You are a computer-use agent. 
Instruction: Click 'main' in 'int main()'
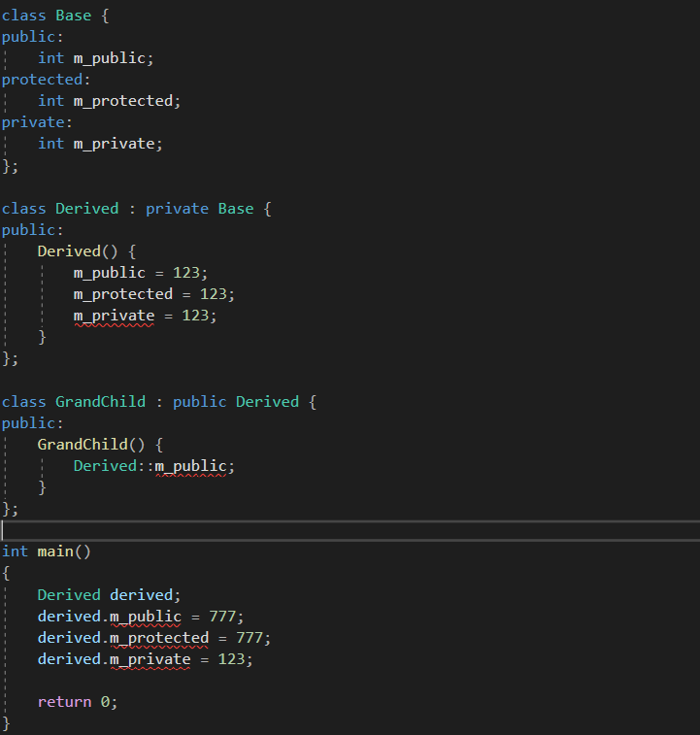pos(55,551)
